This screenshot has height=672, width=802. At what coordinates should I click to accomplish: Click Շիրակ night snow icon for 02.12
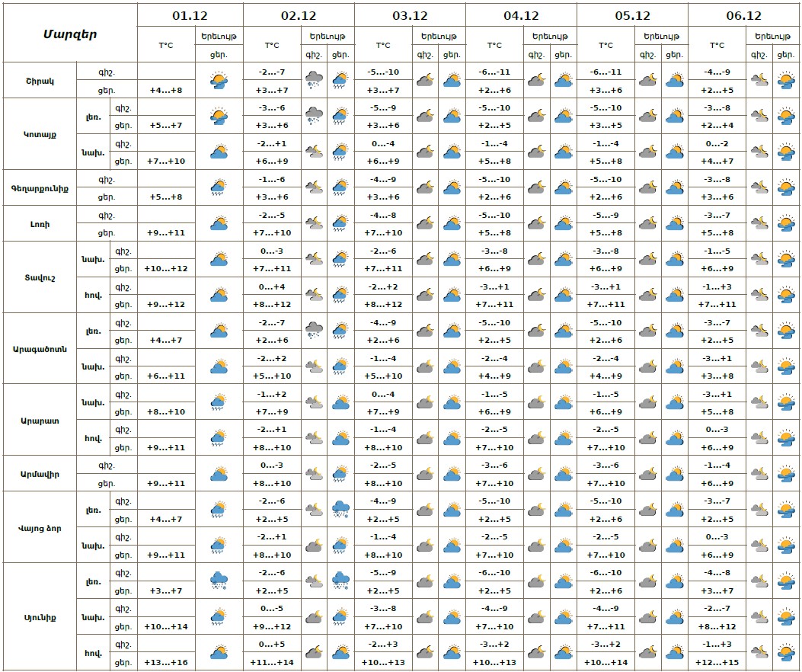(314, 80)
